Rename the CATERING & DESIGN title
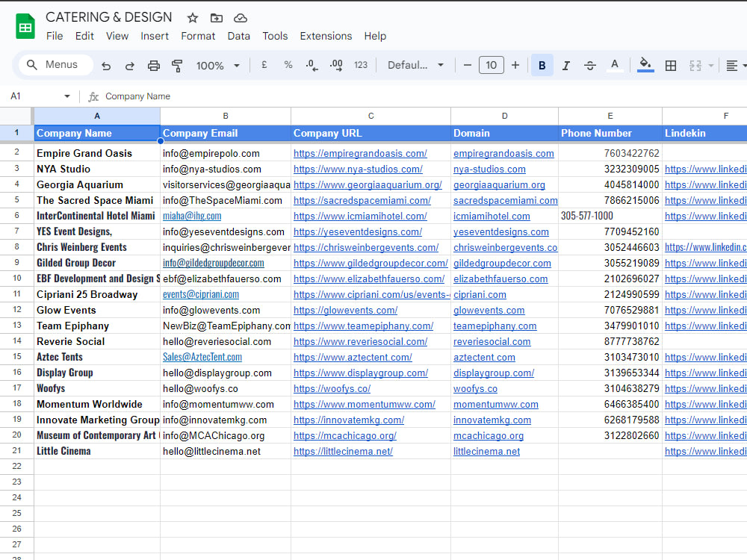Image resolution: width=747 pixels, height=560 pixels. [108, 17]
